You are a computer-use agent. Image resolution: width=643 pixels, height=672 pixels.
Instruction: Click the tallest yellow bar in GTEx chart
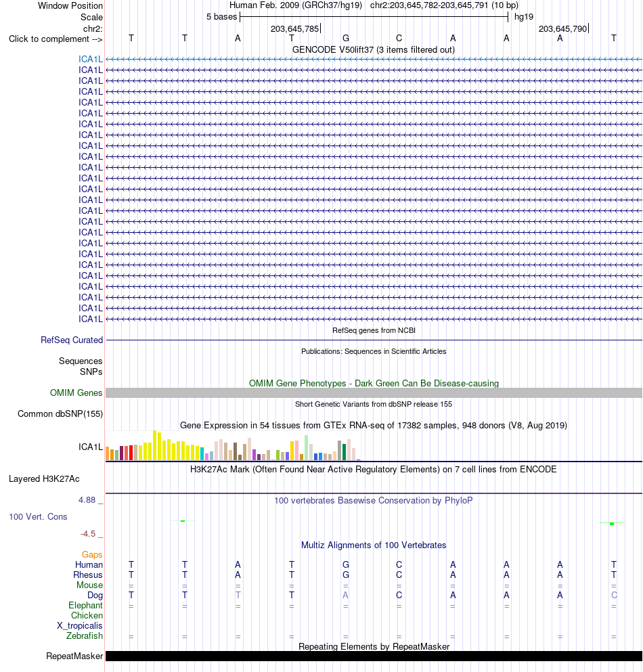(155, 445)
